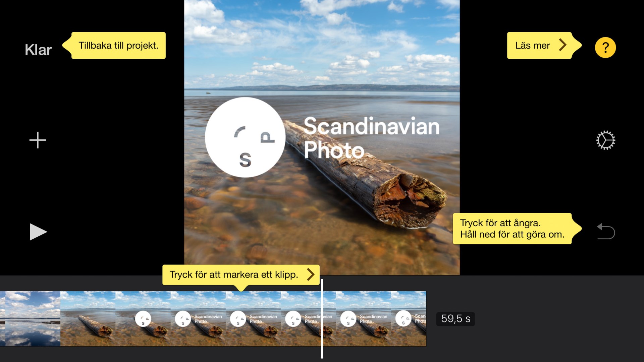The width and height of the screenshot is (644, 362).
Task: Tap the yellow question mark help icon
Action: (605, 47)
